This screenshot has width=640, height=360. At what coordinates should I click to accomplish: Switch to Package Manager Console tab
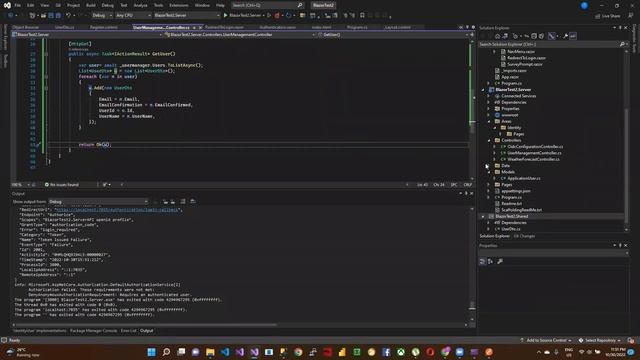click(93, 331)
